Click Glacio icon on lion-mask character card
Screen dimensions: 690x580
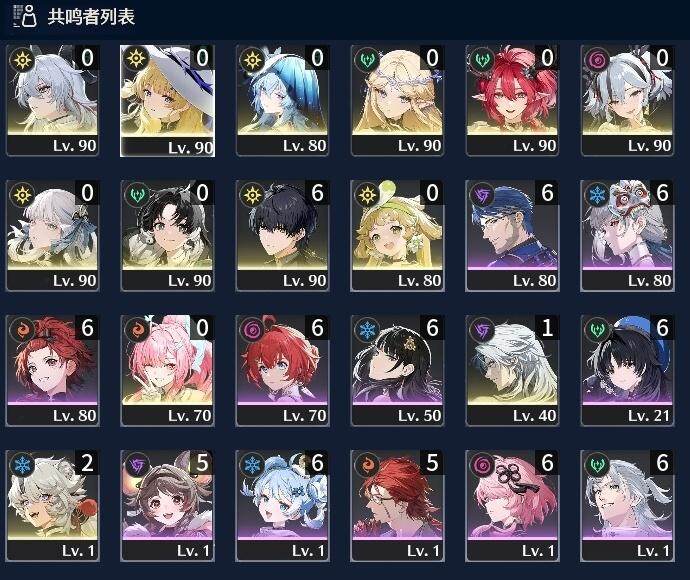598,195
